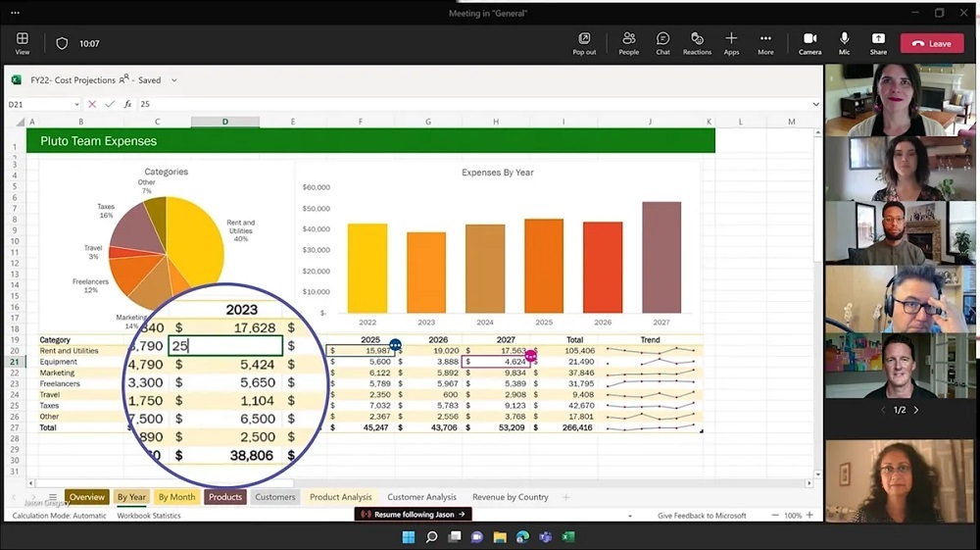Open the Products sheet tab
980x550 pixels.
pyautogui.click(x=224, y=497)
